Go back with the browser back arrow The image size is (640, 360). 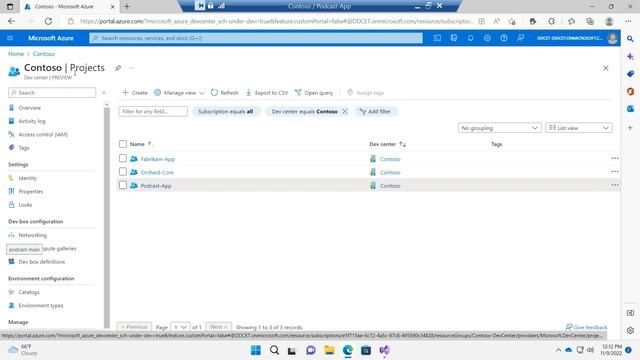(11, 21)
